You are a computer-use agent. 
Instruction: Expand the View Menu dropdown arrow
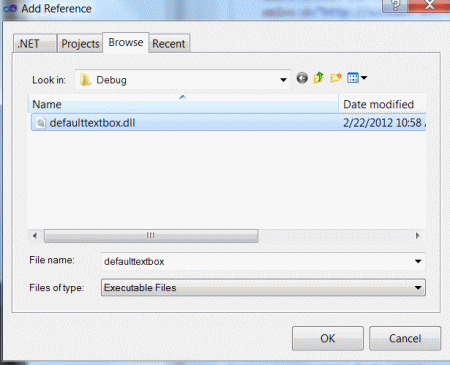pyautogui.click(x=364, y=78)
